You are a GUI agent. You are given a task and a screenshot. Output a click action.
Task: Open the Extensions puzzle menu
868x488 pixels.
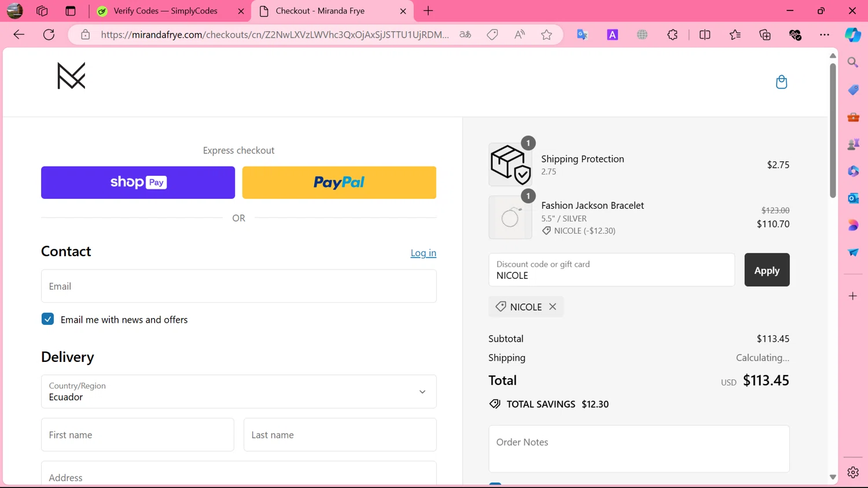672,35
